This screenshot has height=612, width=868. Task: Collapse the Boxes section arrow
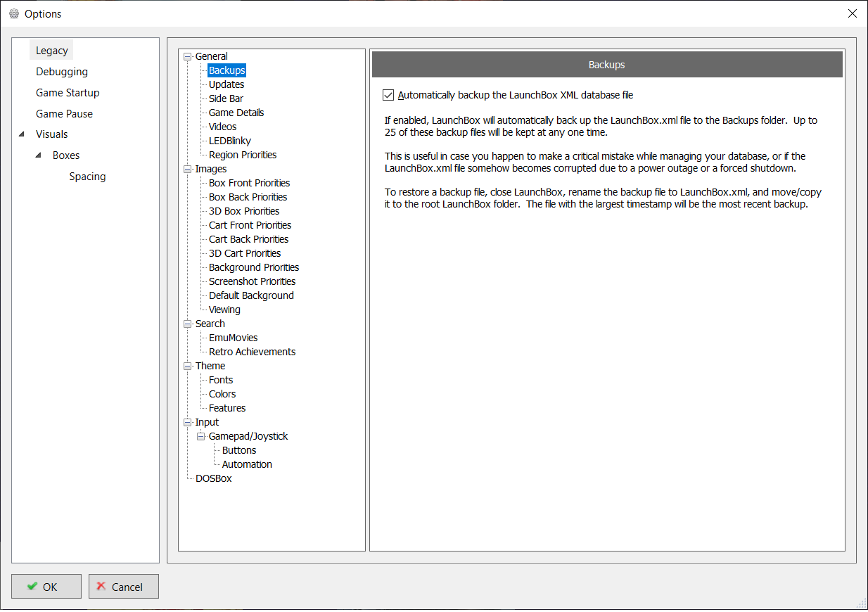tap(38, 155)
